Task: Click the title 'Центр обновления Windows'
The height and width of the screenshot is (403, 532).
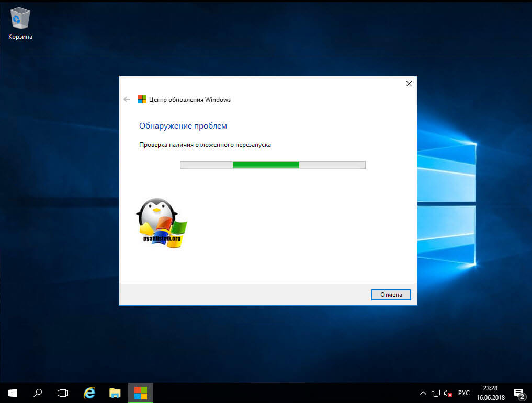Action: [190, 100]
